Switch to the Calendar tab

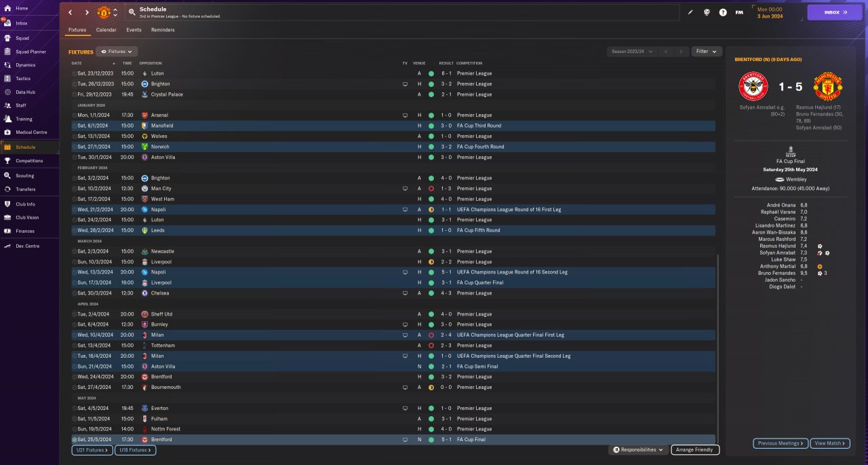[106, 30]
